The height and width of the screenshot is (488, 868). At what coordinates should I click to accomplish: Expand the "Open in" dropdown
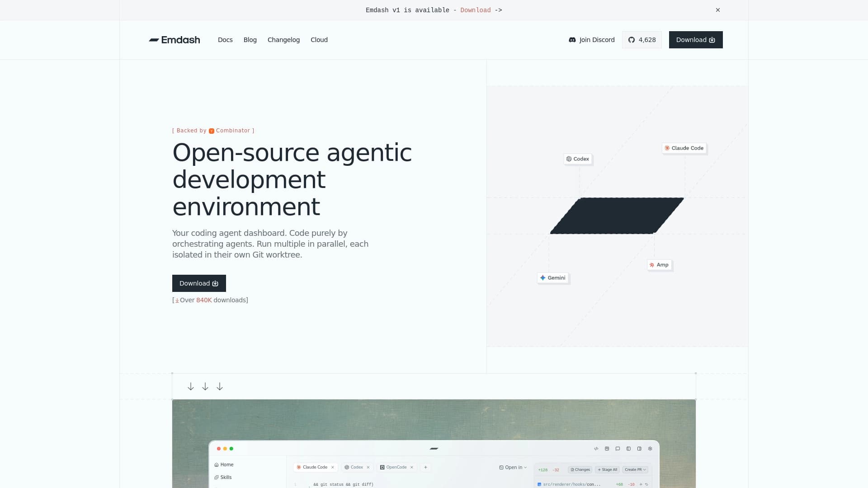coord(513,467)
